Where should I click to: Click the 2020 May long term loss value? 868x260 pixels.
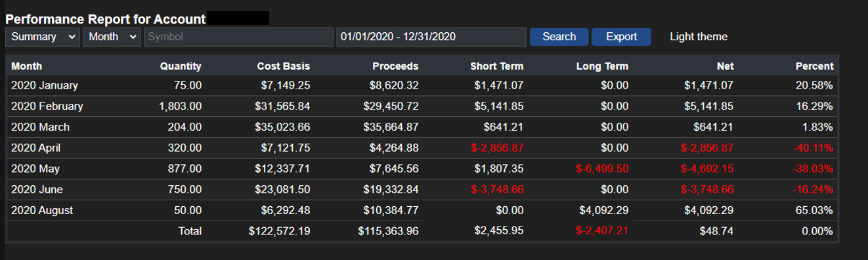tap(602, 169)
